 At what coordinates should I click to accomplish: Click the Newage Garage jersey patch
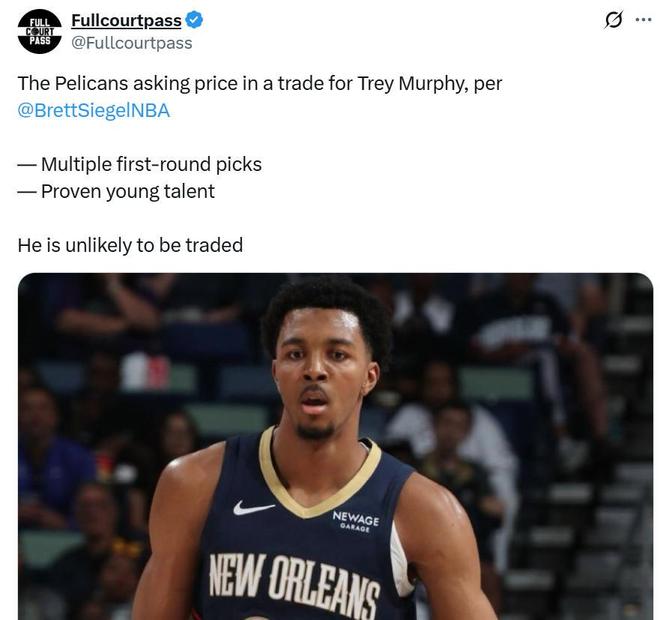(356, 522)
